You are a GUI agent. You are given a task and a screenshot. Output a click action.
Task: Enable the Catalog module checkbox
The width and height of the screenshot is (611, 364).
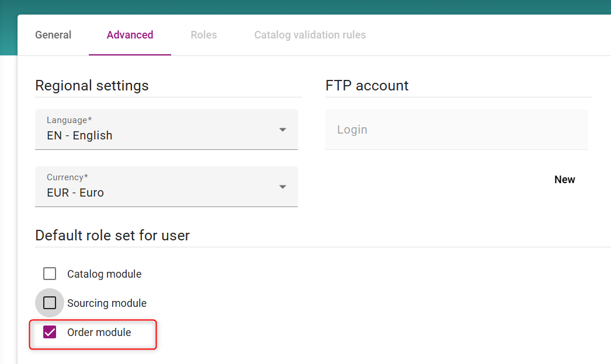click(x=50, y=274)
